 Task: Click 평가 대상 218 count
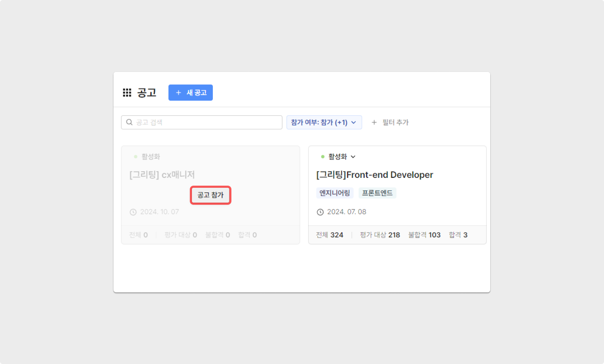380,235
